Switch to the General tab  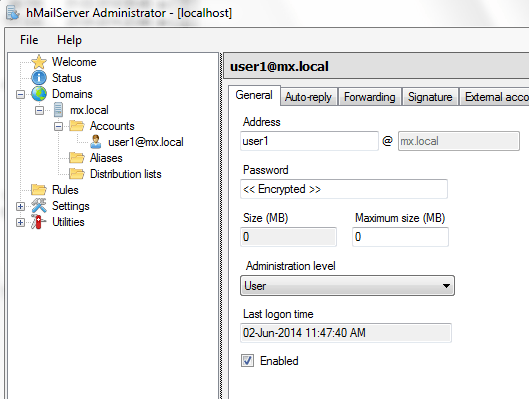[254, 95]
